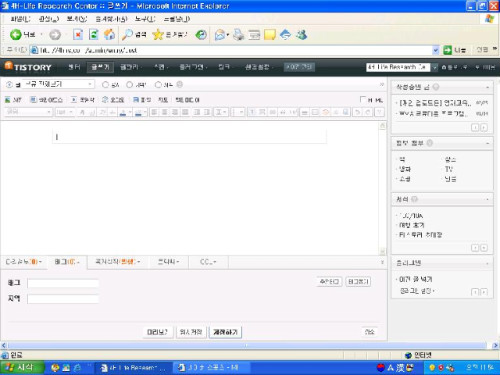Click the horizontal scrollbar at page bottom
This screenshot has width=500, height=375.
pos(248,345)
